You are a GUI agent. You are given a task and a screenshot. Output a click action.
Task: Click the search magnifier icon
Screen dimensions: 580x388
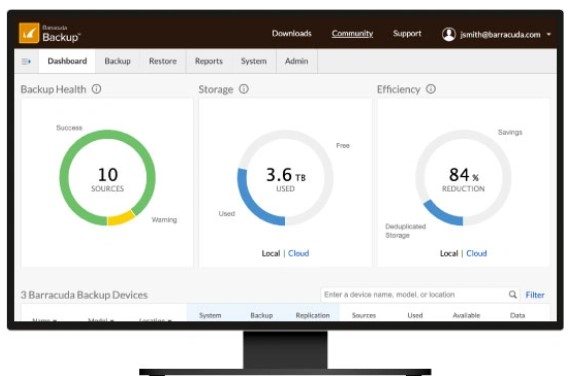click(x=513, y=294)
